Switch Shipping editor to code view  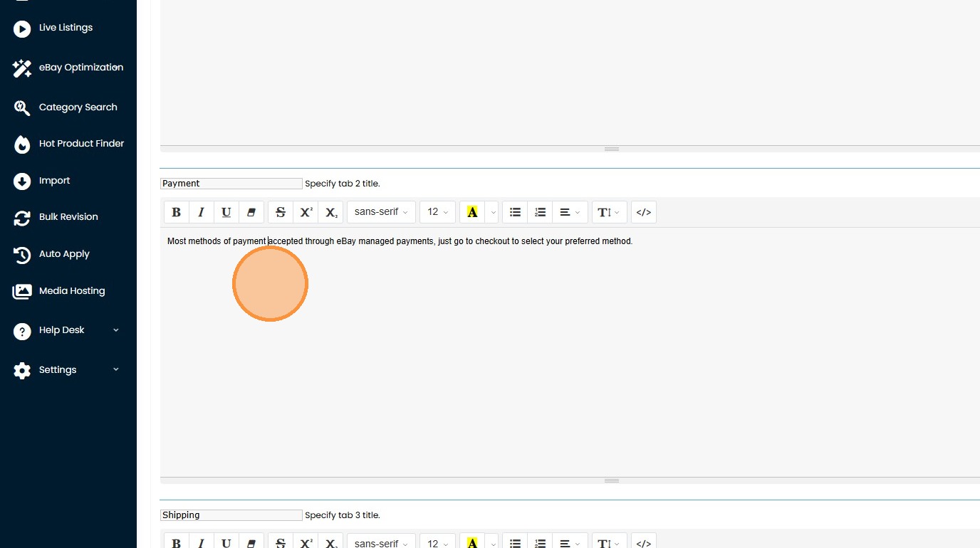click(x=644, y=543)
